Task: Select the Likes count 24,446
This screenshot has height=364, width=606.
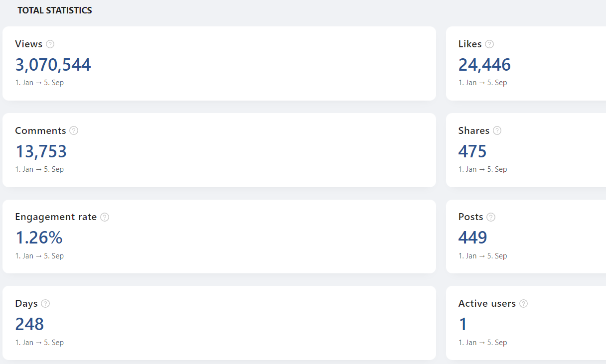Action: pos(484,65)
